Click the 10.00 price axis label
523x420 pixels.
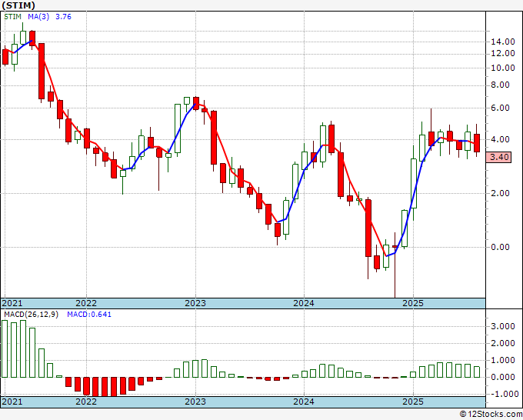tap(503, 68)
